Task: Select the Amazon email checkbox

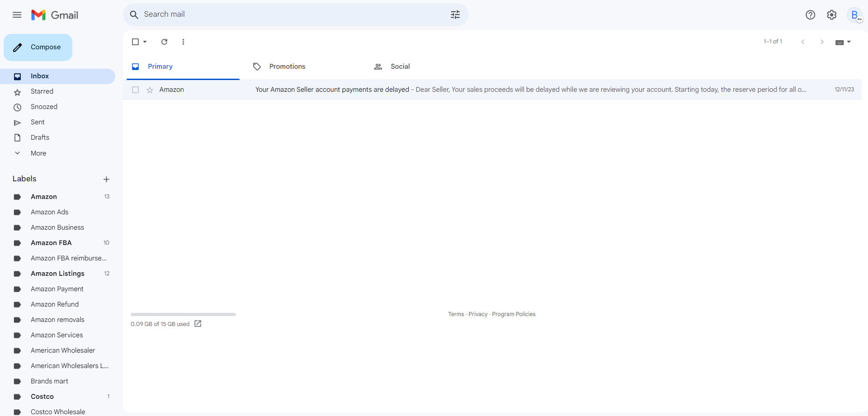Action: (135, 90)
